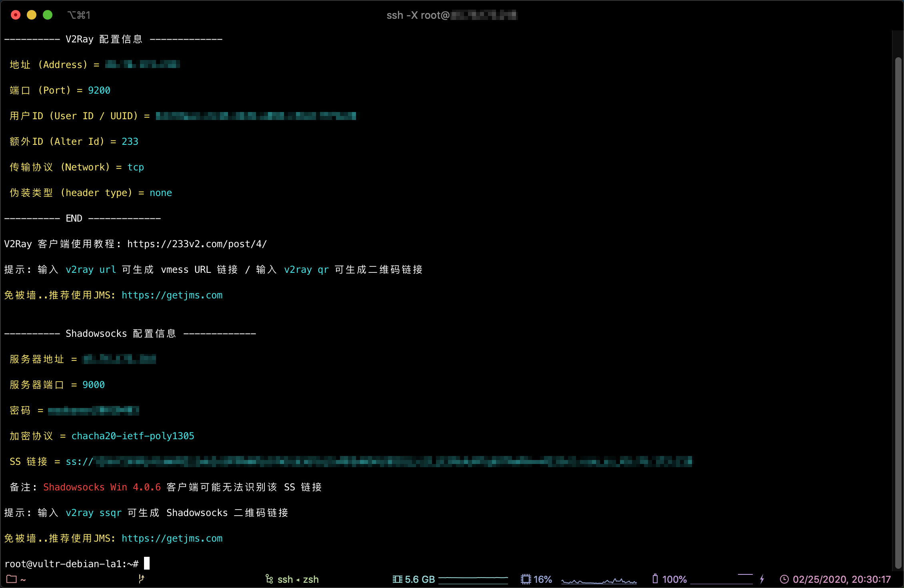Click the green zoom window button
The image size is (904, 588).
coord(48,15)
